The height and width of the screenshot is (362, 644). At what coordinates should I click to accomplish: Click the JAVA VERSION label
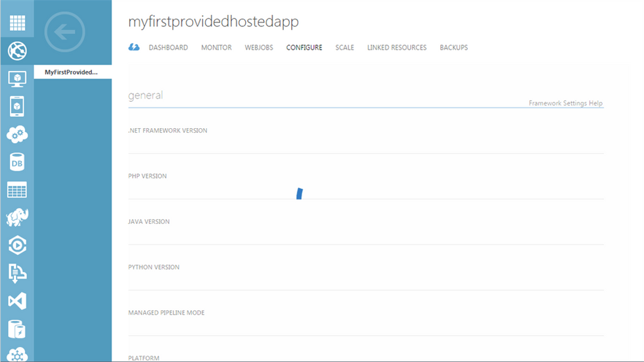(x=149, y=221)
